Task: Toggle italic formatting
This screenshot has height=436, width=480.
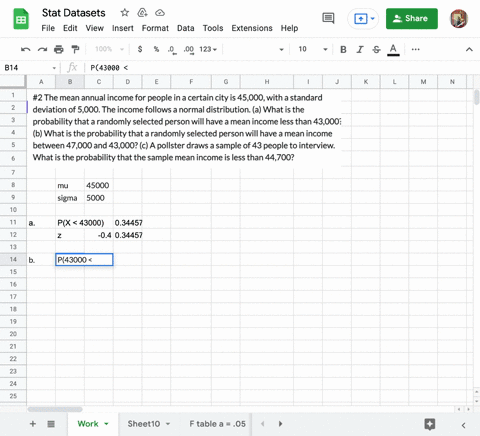Action: (360, 50)
